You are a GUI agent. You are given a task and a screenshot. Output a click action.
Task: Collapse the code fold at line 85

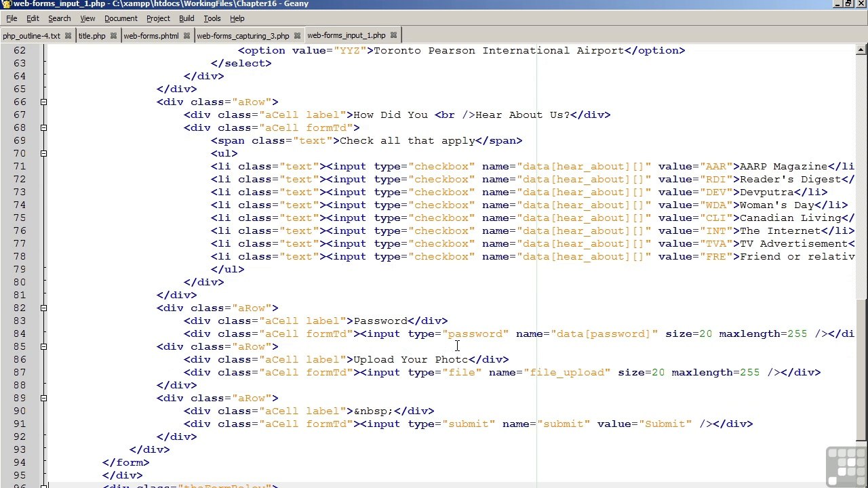tap(43, 347)
